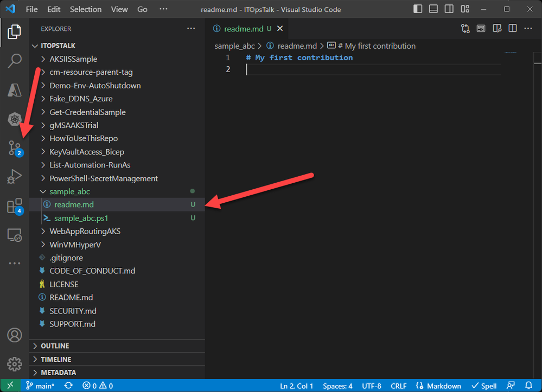Open the File menu

pyautogui.click(x=32, y=9)
